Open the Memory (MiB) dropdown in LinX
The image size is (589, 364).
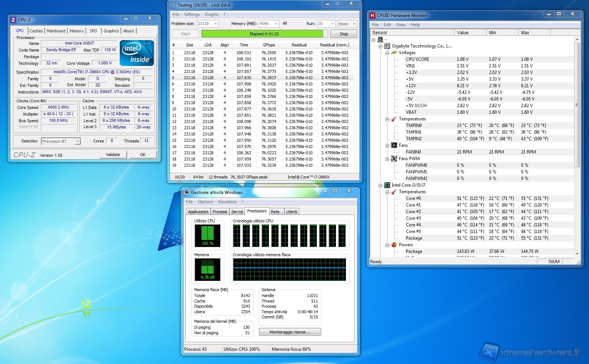pos(276,24)
